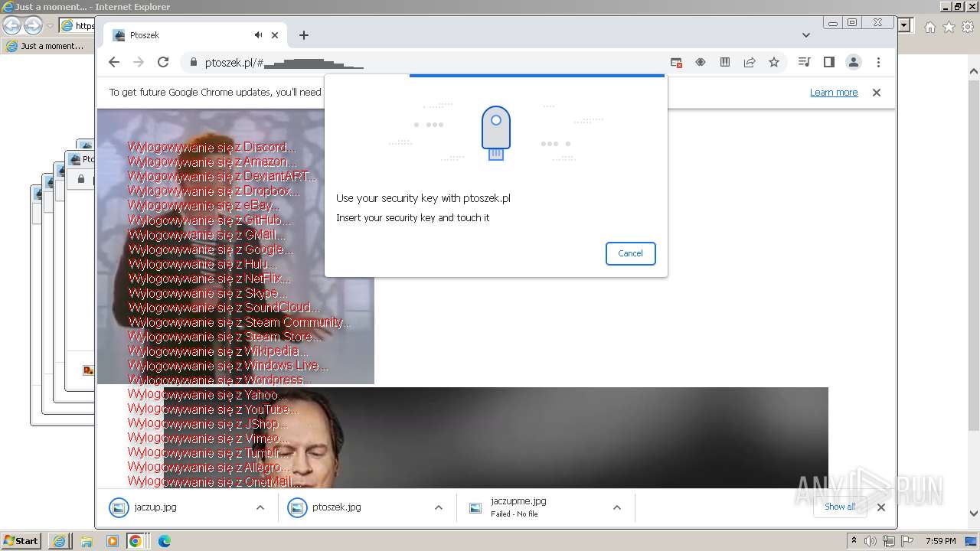Open the Learn more link
The image size is (980, 551).
[x=834, y=93]
